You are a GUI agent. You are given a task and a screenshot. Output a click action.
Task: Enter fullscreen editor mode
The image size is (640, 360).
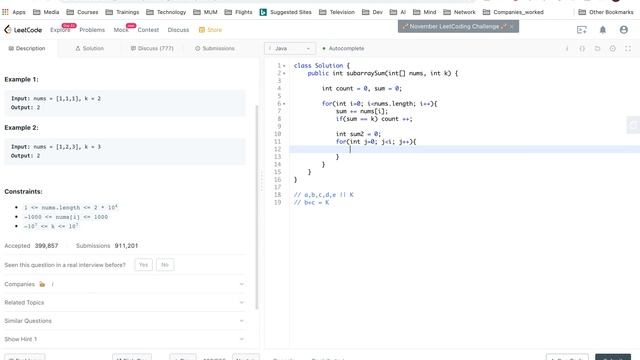pos(628,49)
